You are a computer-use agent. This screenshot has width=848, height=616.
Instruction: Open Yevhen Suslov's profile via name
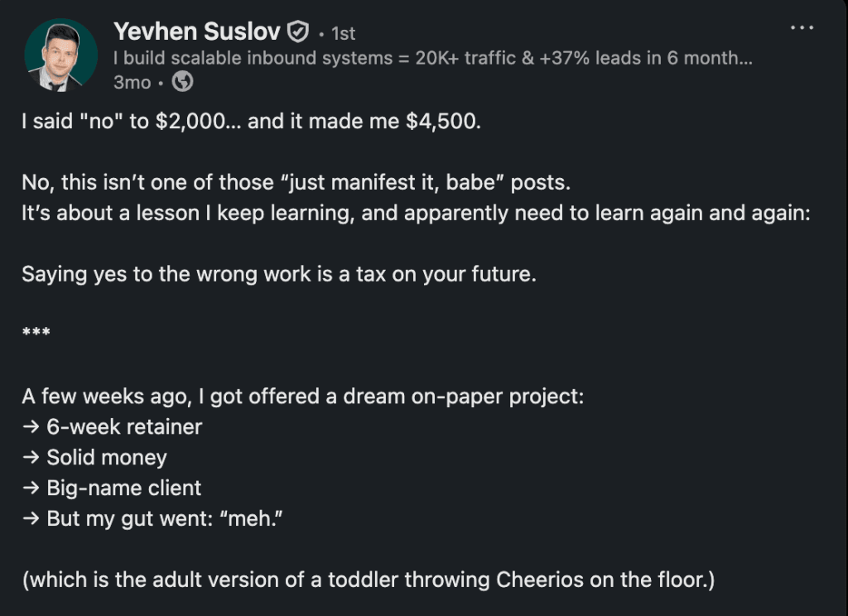tap(197, 31)
